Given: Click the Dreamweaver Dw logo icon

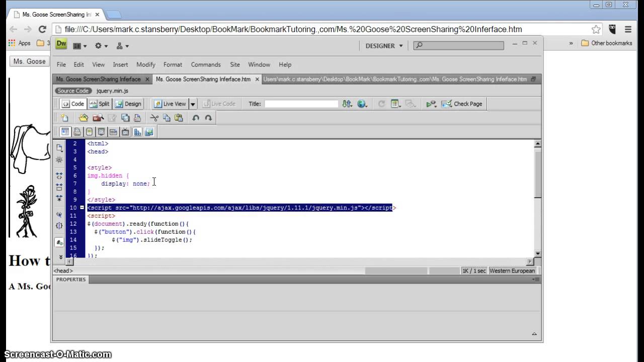Looking at the screenshot, I should (61, 44).
